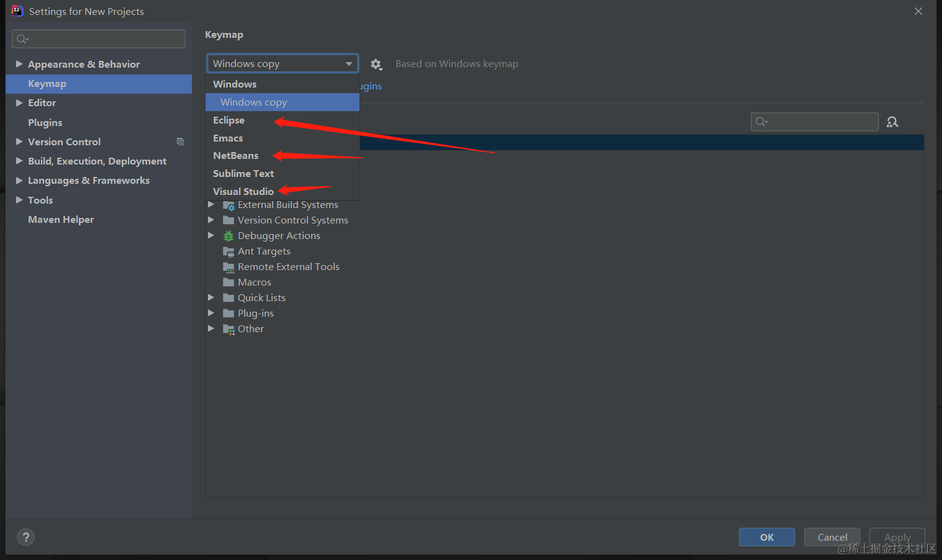This screenshot has height=560, width=942.
Task: Click the External Build Systems folder icon
Action: pyautogui.click(x=229, y=205)
